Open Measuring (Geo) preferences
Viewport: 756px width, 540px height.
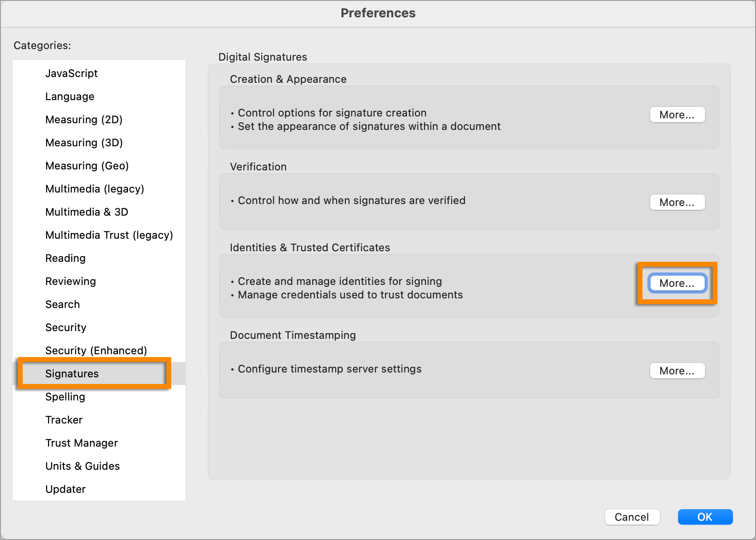87,166
